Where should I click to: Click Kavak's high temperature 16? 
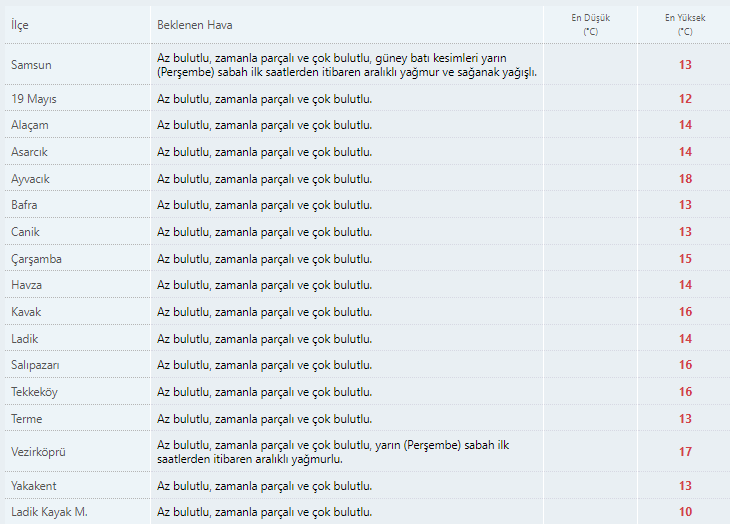pos(685,312)
